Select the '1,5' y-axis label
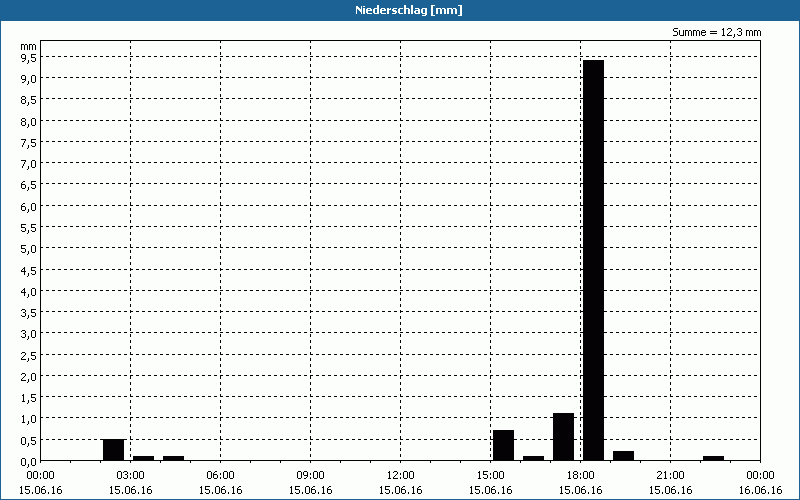The width and height of the screenshot is (800, 500). (28, 397)
